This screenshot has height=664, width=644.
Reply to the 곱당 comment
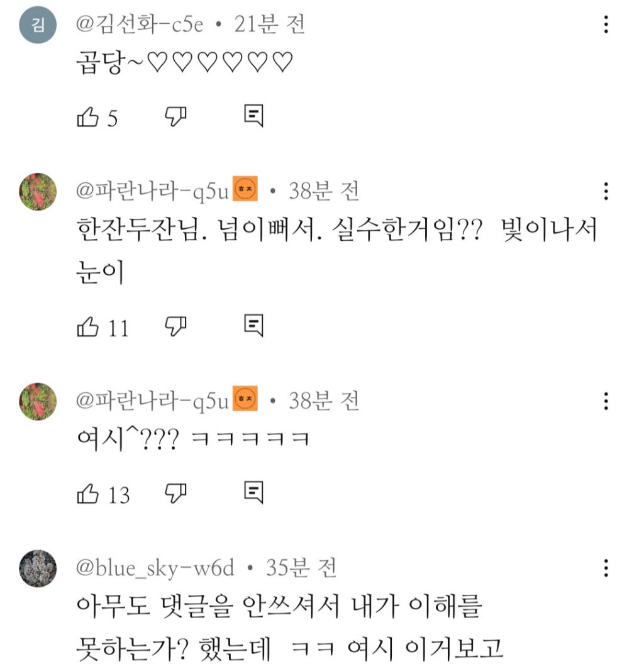pos(253,116)
